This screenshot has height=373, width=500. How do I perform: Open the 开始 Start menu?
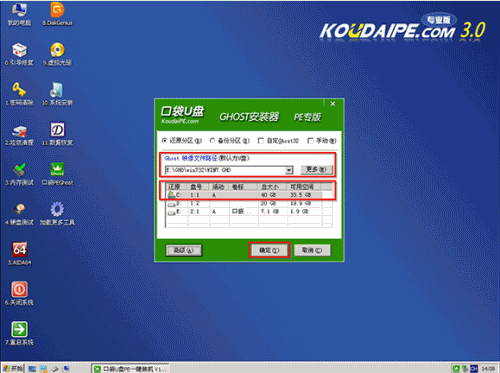coord(13,368)
